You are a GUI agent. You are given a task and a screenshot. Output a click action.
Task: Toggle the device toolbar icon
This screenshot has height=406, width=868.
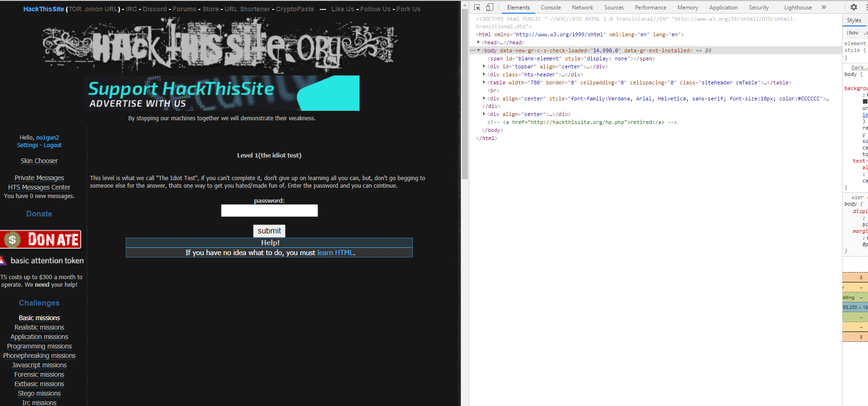(490, 7)
